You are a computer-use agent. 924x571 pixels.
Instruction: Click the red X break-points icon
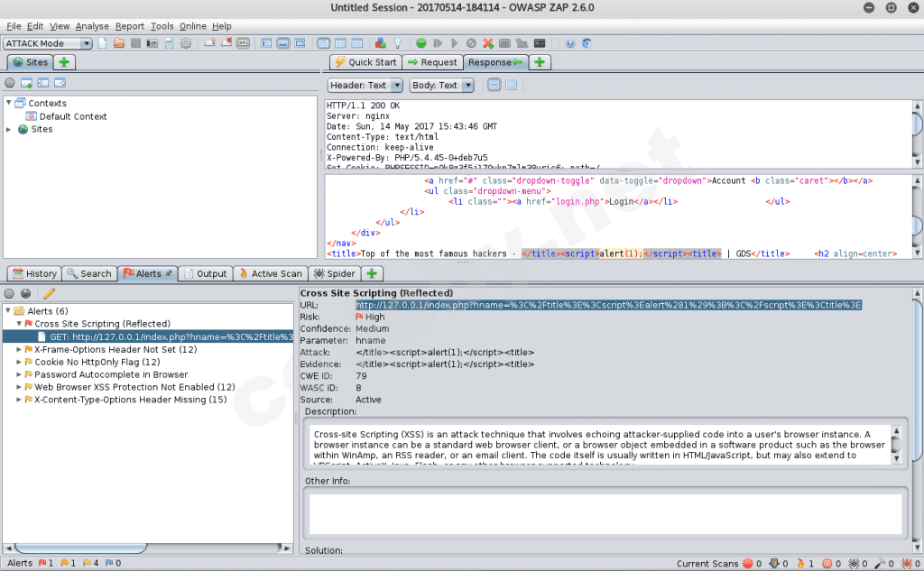pyautogui.click(x=488, y=43)
